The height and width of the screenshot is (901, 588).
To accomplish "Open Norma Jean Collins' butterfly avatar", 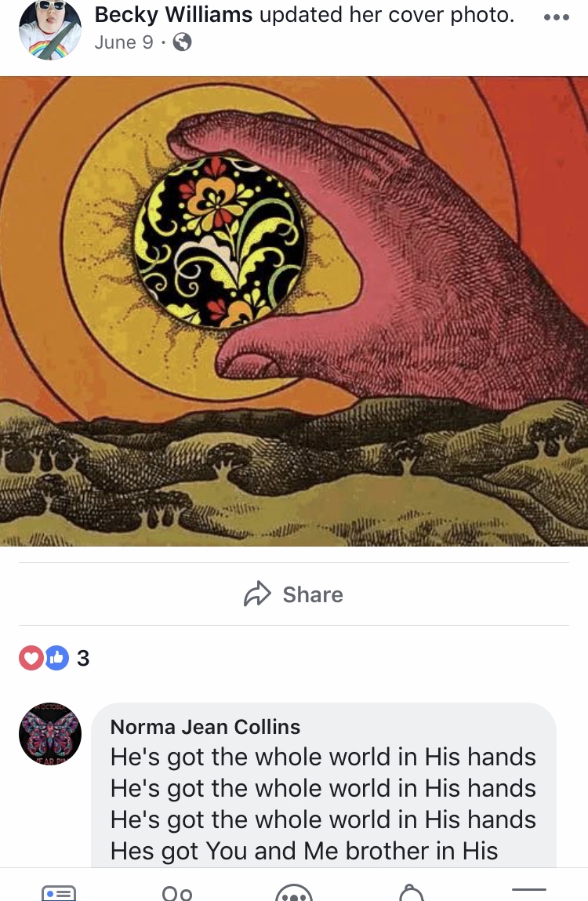I will tap(50, 734).
